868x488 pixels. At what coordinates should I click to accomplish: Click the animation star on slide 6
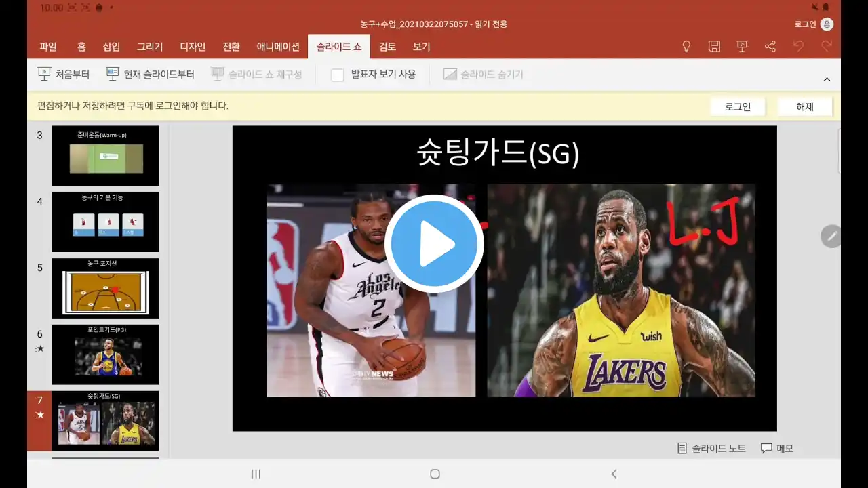pyautogui.click(x=39, y=348)
